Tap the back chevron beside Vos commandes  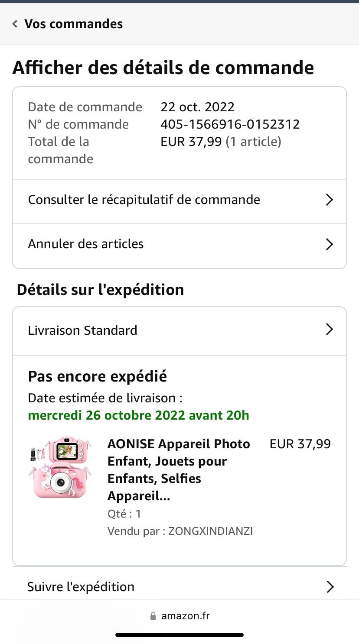[x=15, y=24]
